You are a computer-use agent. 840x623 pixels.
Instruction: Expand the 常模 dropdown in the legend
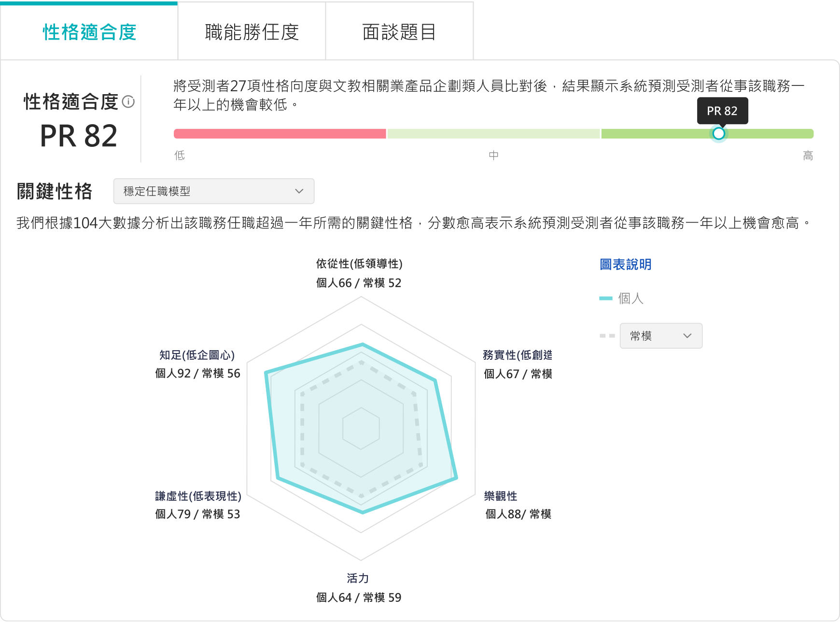661,335
